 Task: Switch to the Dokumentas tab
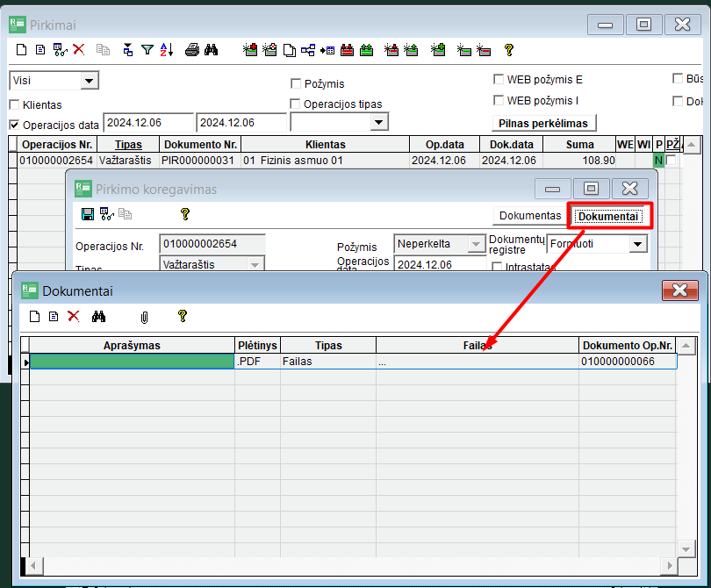pyautogui.click(x=530, y=214)
